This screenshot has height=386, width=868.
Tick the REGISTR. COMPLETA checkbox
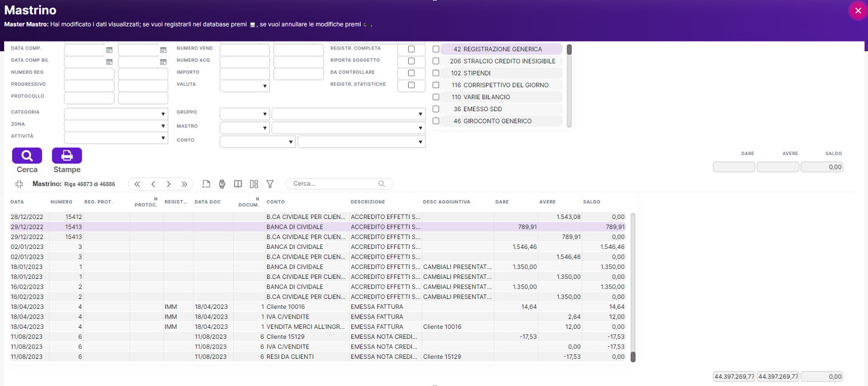[411, 49]
